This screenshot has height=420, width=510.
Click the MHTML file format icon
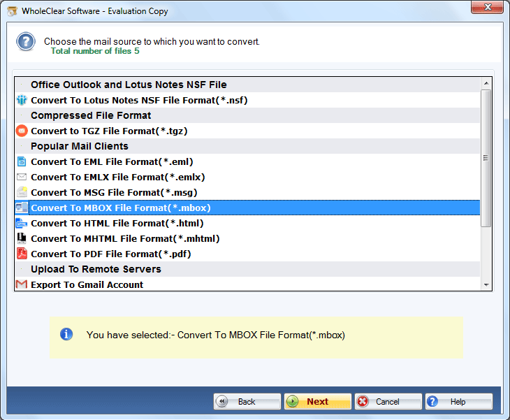pyautogui.click(x=22, y=238)
